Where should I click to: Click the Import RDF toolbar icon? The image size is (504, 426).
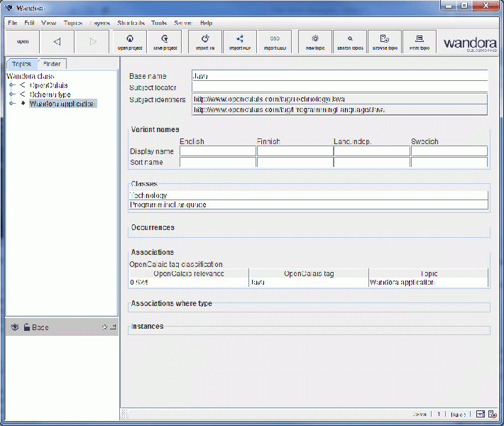point(240,41)
